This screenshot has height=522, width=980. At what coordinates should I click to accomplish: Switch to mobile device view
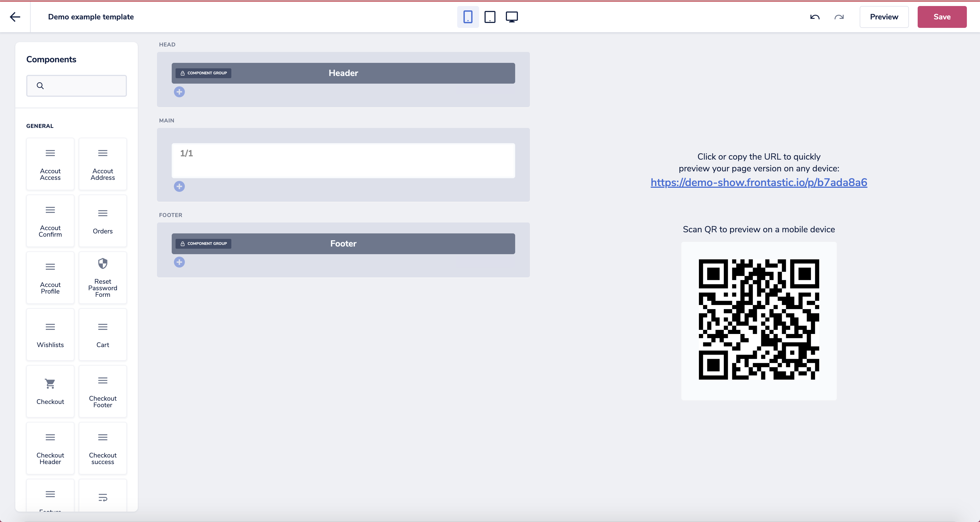click(468, 17)
